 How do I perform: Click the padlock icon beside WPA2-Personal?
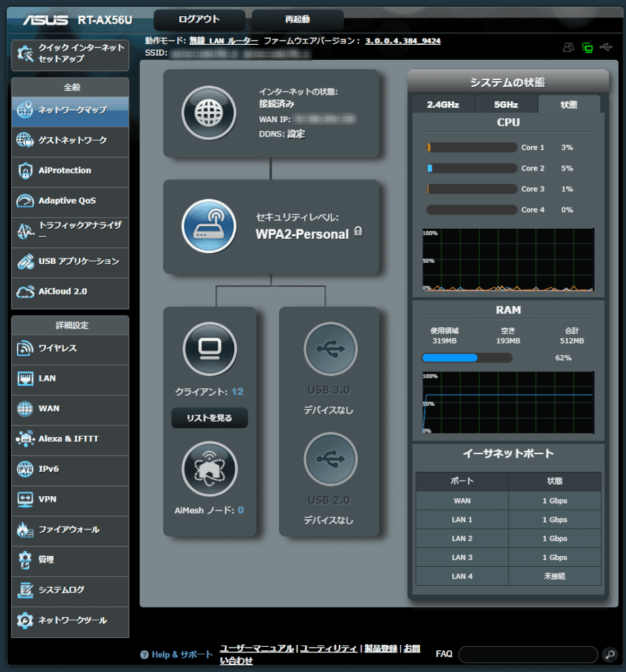(x=358, y=231)
